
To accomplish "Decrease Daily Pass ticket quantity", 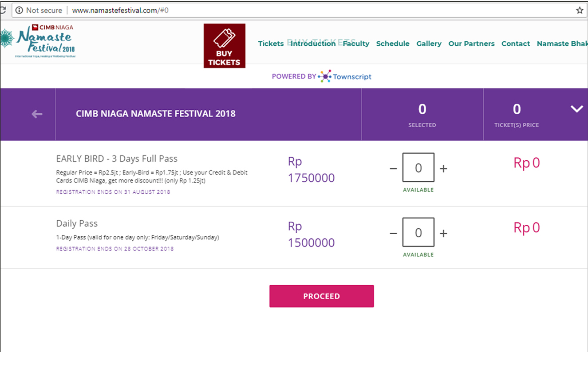I will [393, 234].
